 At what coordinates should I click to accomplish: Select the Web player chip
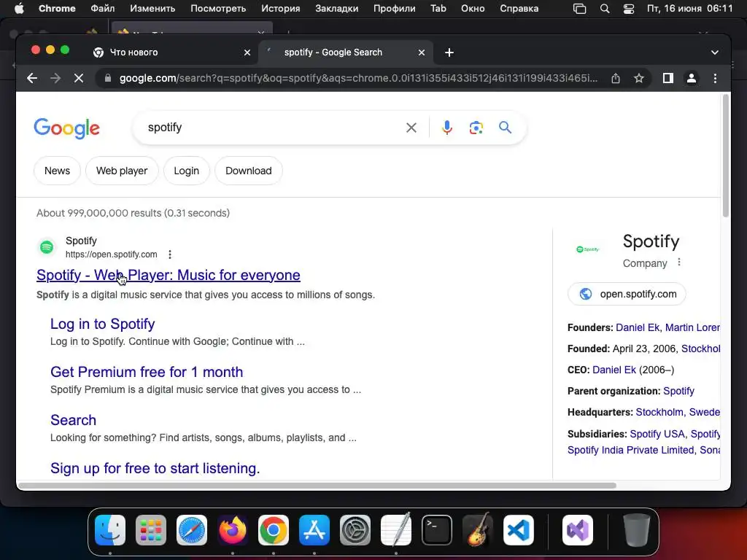(x=122, y=171)
